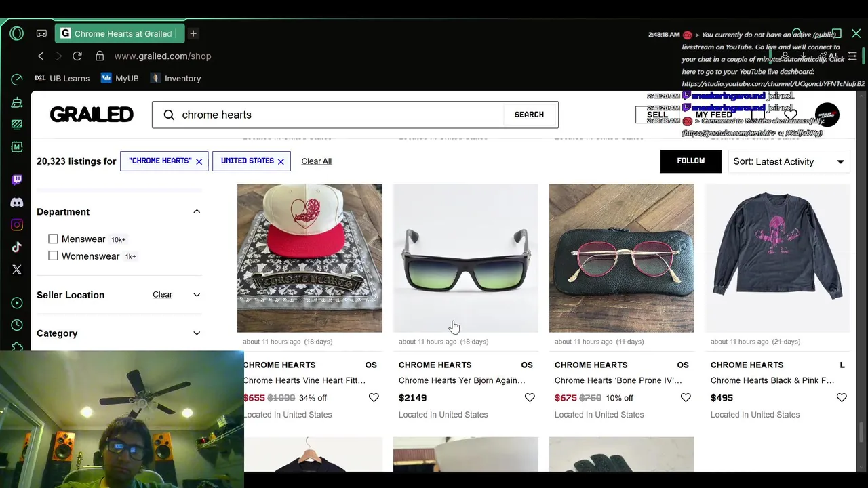Viewport: 868px width, 488px height.
Task: Go to the GRAILED home logo
Action: 92,115
